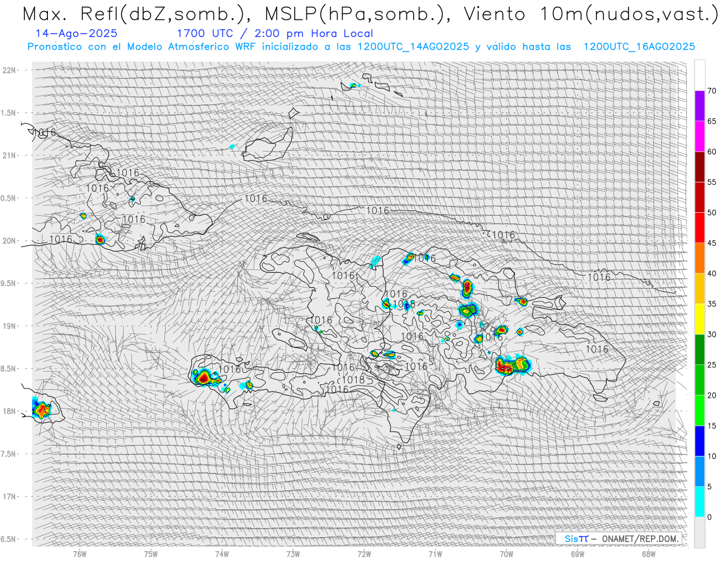Click the '9.5N' latitude label
Image resolution: width=728 pixels, height=562 pixels.
click(x=9, y=283)
